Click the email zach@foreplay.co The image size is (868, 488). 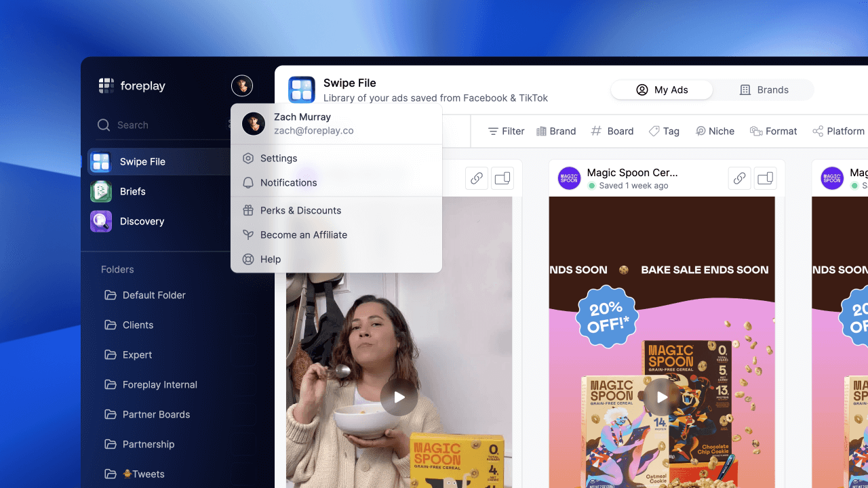[314, 131]
